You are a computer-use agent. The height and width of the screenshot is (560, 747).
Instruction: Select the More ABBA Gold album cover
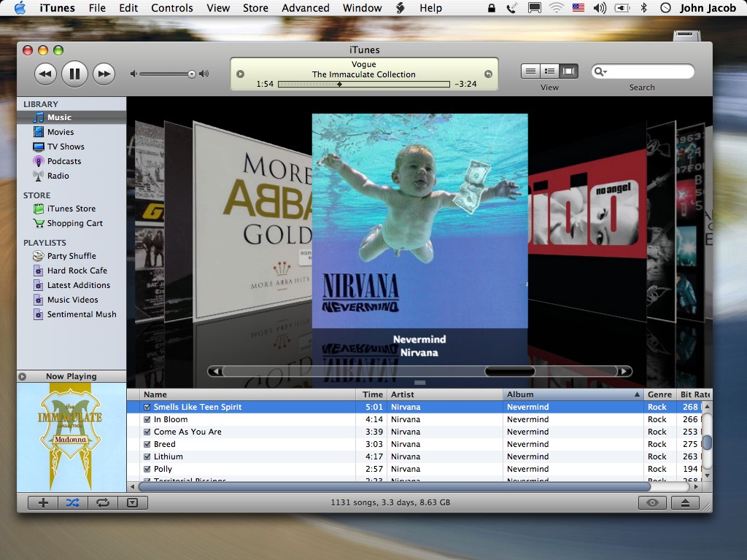click(x=252, y=222)
